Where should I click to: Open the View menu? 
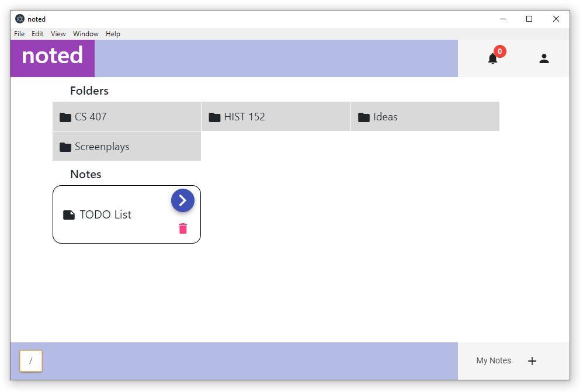pyautogui.click(x=58, y=34)
